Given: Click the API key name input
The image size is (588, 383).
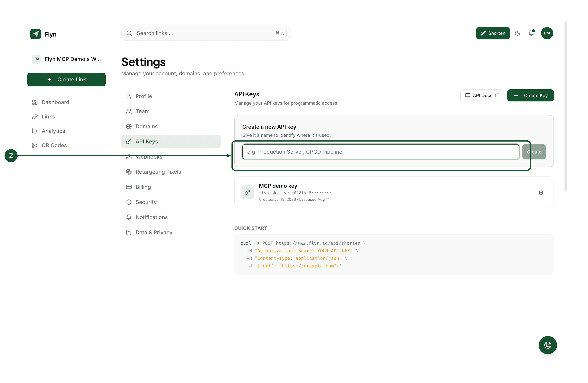Looking at the screenshot, I should (380, 152).
